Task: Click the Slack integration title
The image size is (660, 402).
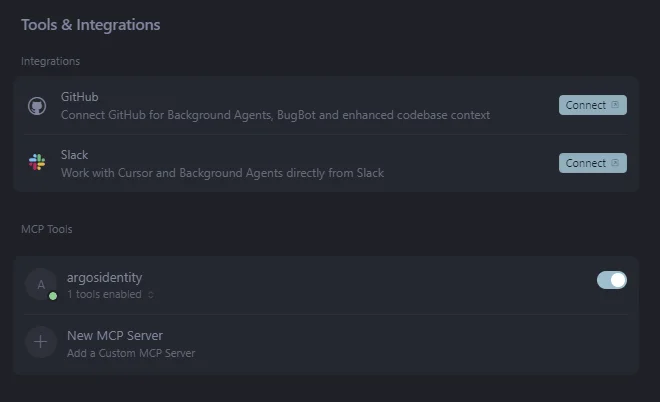Action: click(74, 155)
